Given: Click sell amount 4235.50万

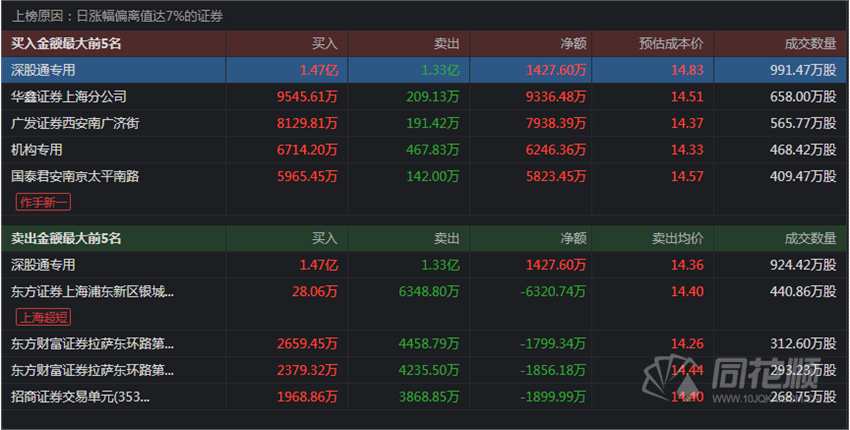Looking at the screenshot, I should (x=429, y=370).
